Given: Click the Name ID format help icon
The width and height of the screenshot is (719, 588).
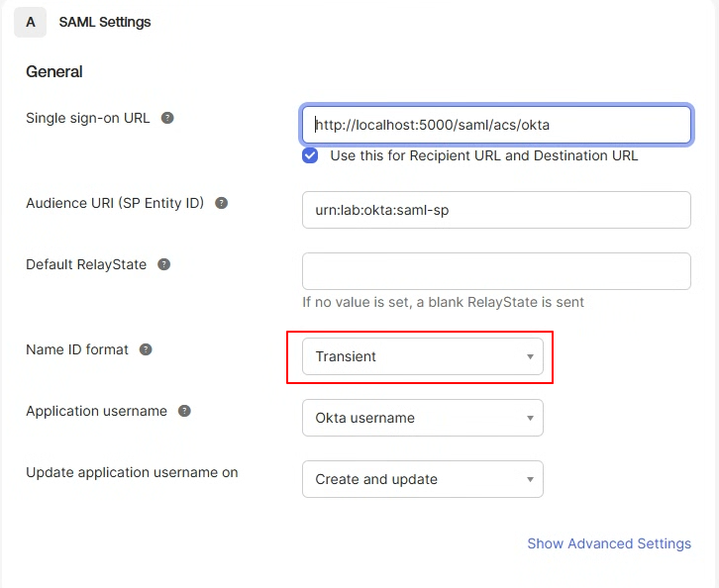Looking at the screenshot, I should click(146, 349).
